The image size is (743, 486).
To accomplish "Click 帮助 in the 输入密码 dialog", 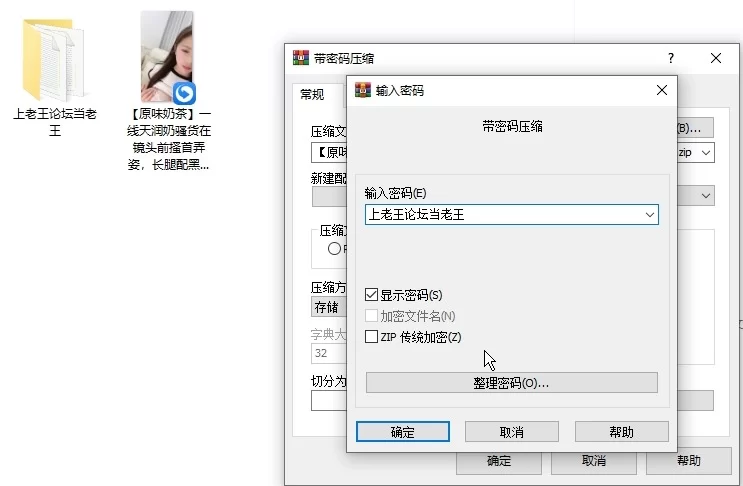I will [x=622, y=432].
